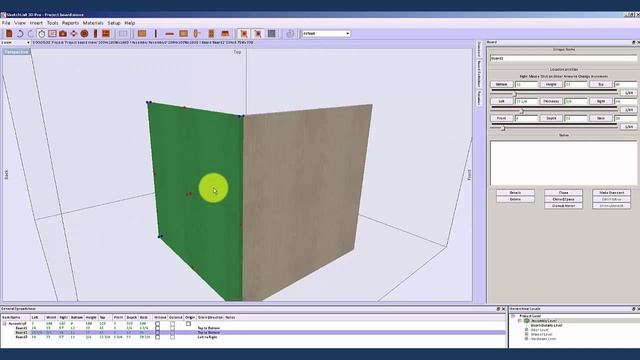This screenshot has height=360, width=640.
Task: Click the greyed cube icon before dropdown
Action: pos(290,34)
